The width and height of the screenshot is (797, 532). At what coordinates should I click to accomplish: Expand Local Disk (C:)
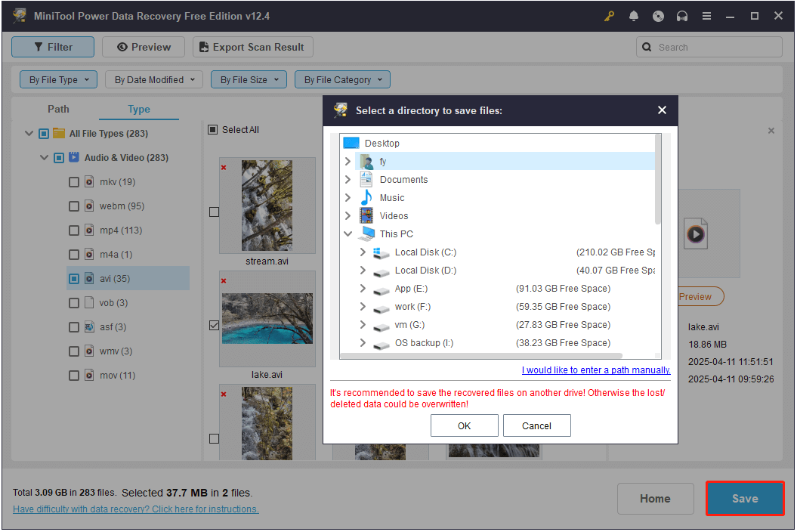[363, 252]
